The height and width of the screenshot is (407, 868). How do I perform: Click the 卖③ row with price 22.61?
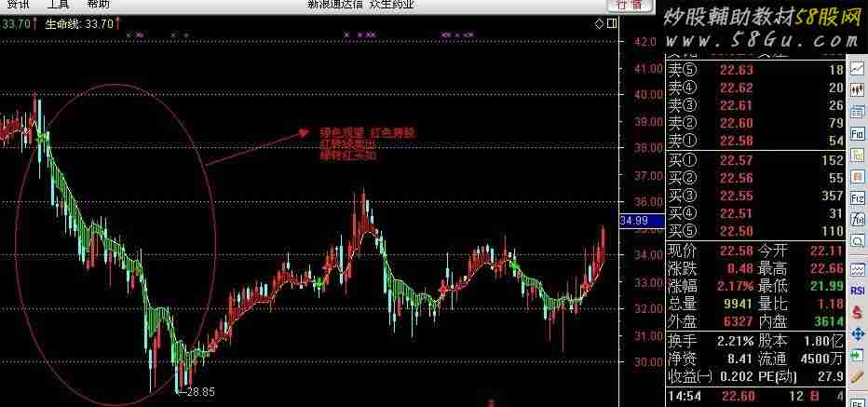pos(756,105)
